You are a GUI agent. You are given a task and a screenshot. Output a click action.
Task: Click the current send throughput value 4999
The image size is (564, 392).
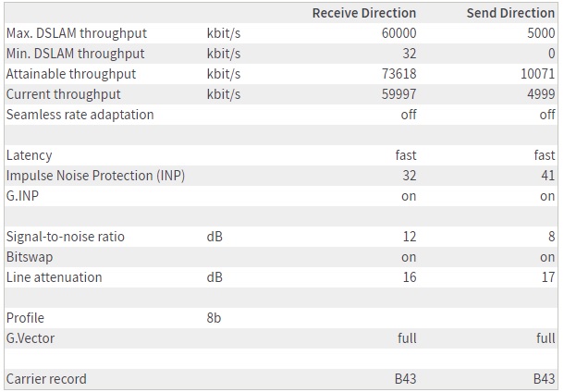[540, 94]
